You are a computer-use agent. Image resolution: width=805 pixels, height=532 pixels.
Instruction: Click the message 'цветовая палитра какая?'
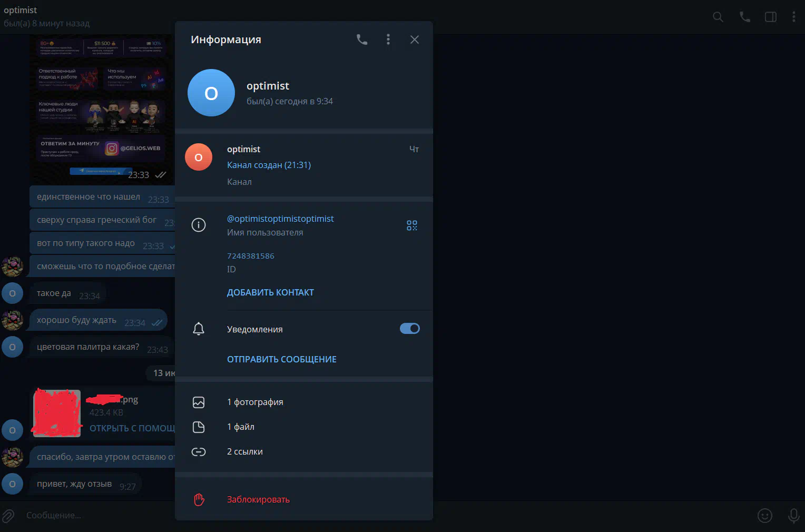coord(102,347)
